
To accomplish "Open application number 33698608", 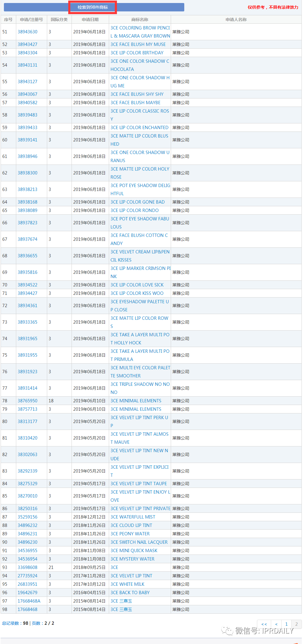I will coord(28,567).
